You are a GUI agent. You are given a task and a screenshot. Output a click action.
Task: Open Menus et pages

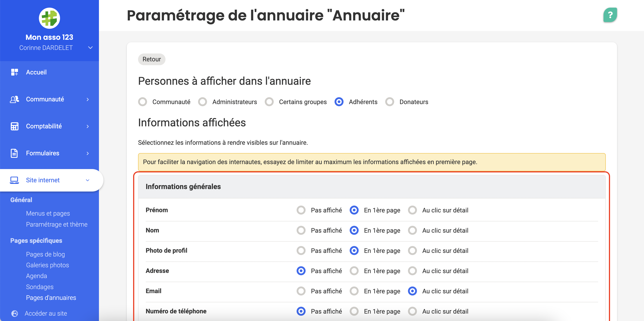click(x=48, y=213)
